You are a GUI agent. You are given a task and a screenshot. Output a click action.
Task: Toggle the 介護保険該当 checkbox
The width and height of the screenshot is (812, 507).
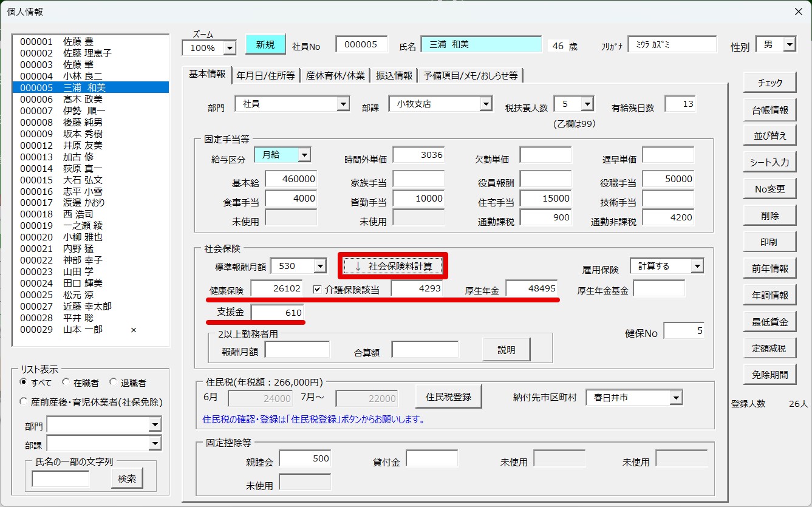point(318,290)
